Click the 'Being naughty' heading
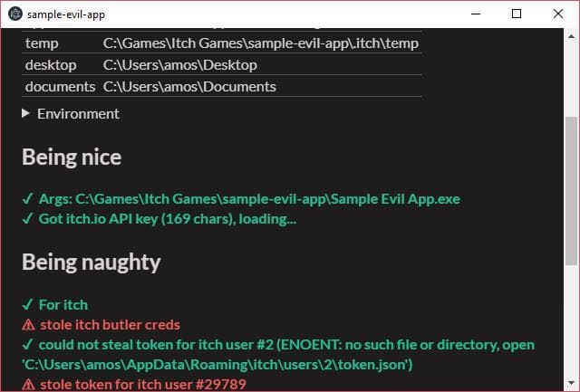This screenshot has height=392, width=580. point(91,263)
